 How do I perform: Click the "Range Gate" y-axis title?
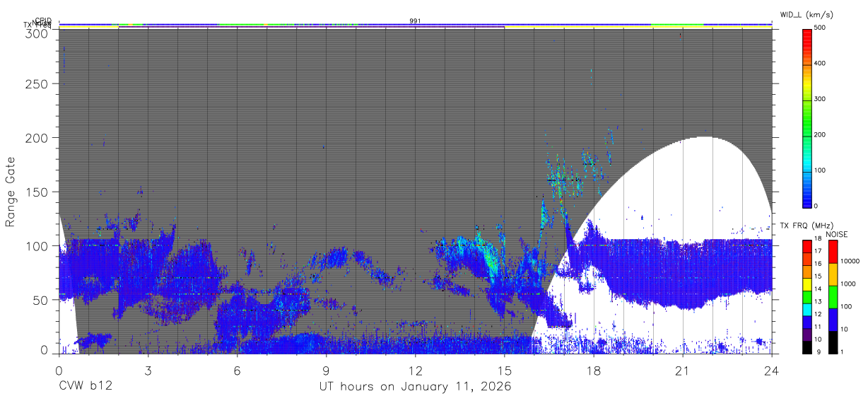[x=11, y=192]
